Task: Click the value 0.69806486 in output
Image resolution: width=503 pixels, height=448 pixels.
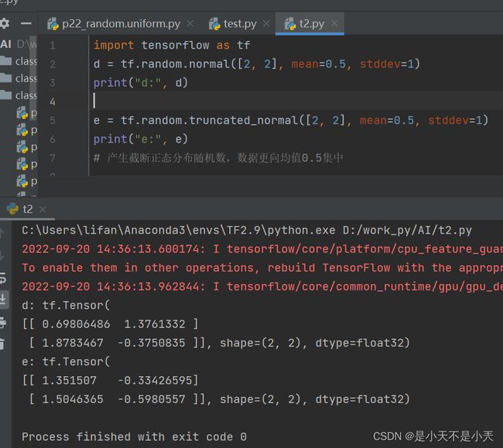Action: (76, 324)
